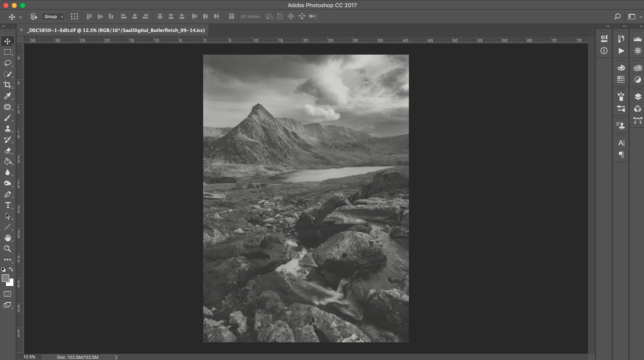
Task: Select the Move tool in the toolbox
Action: (x=8, y=41)
